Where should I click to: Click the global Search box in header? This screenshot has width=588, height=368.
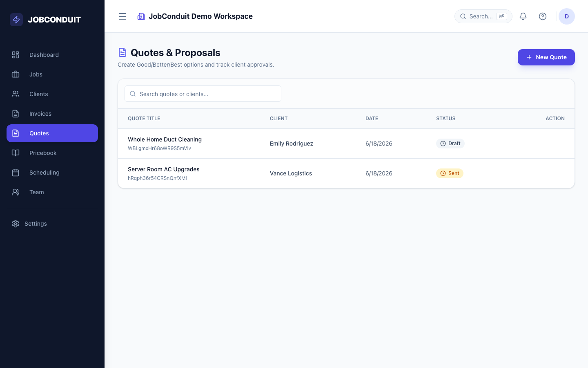coord(483,16)
